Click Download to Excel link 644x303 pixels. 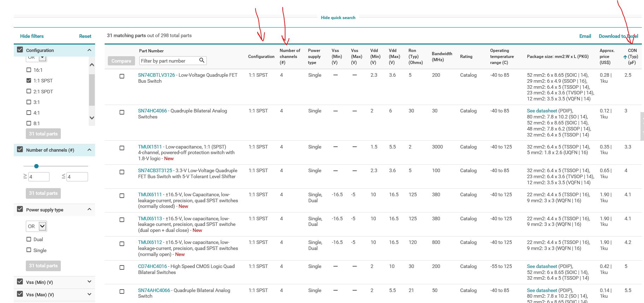click(x=618, y=36)
